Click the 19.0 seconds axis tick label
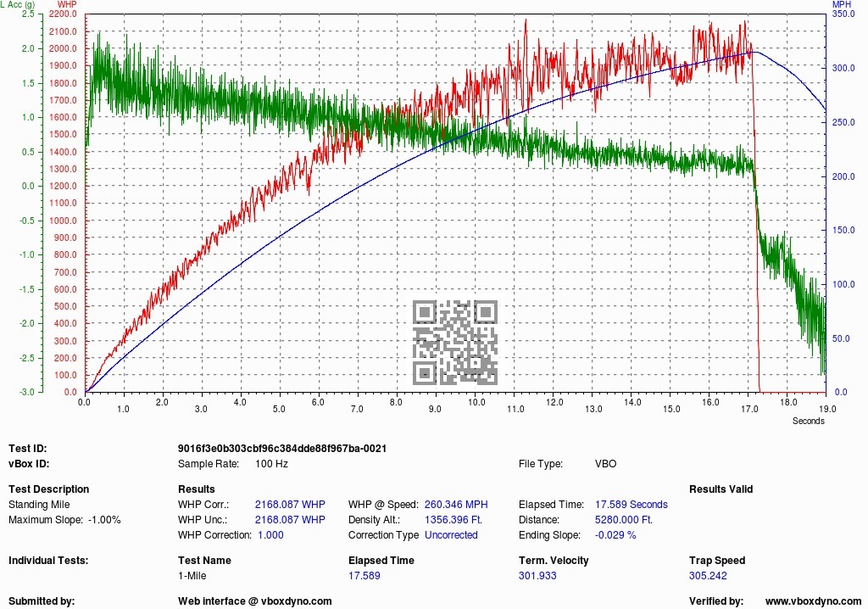The image size is (868, 609). tap(826, 409)
